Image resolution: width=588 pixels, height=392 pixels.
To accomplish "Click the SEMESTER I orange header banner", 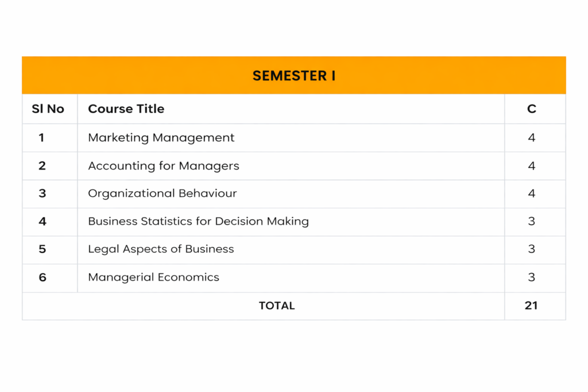I will pos(293,76).
